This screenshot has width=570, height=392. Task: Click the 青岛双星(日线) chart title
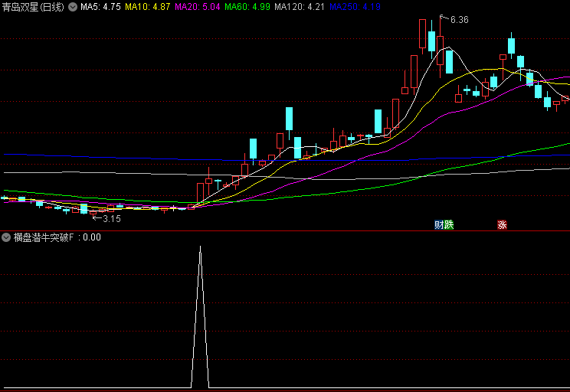33,7
